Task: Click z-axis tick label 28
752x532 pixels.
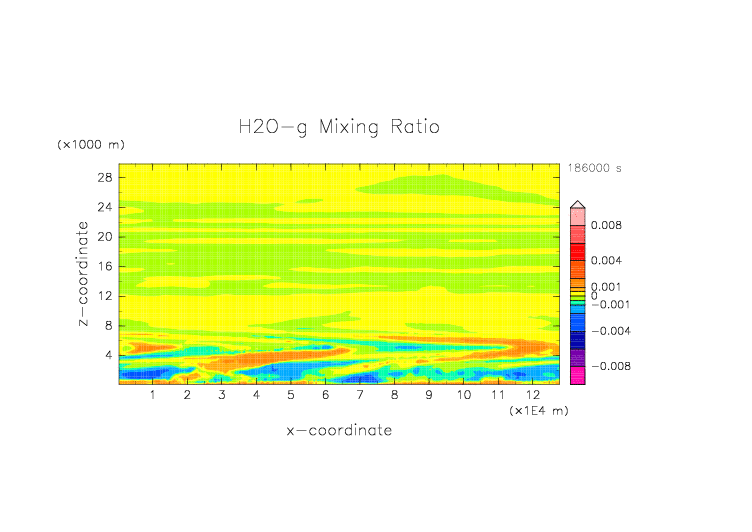Action: tap(104, 177)
